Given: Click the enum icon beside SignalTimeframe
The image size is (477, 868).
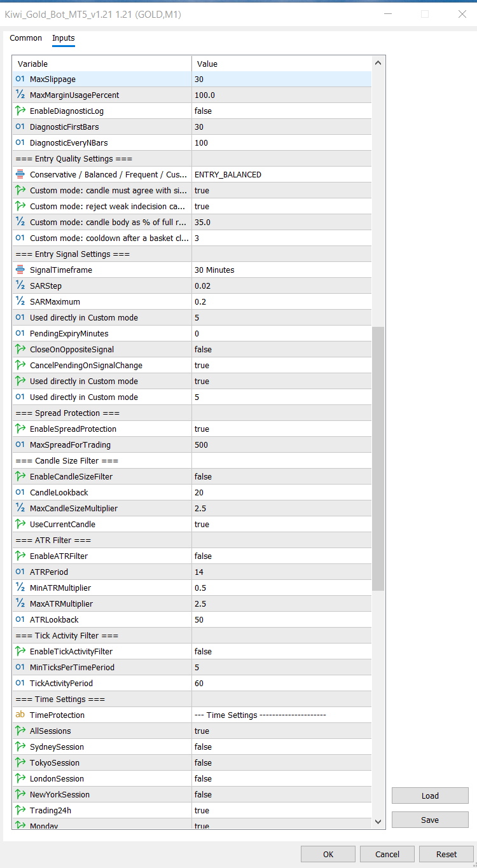Looking at the screenshot, I should 20,270.
